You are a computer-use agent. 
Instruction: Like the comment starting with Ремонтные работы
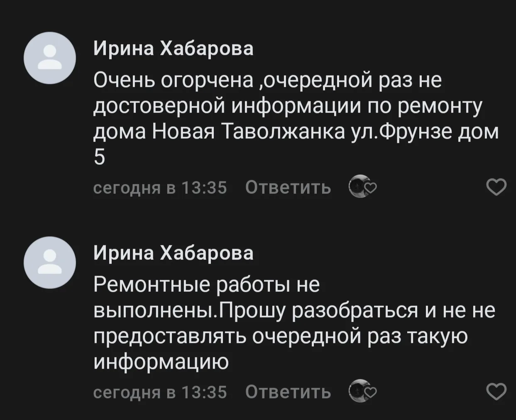496,391
